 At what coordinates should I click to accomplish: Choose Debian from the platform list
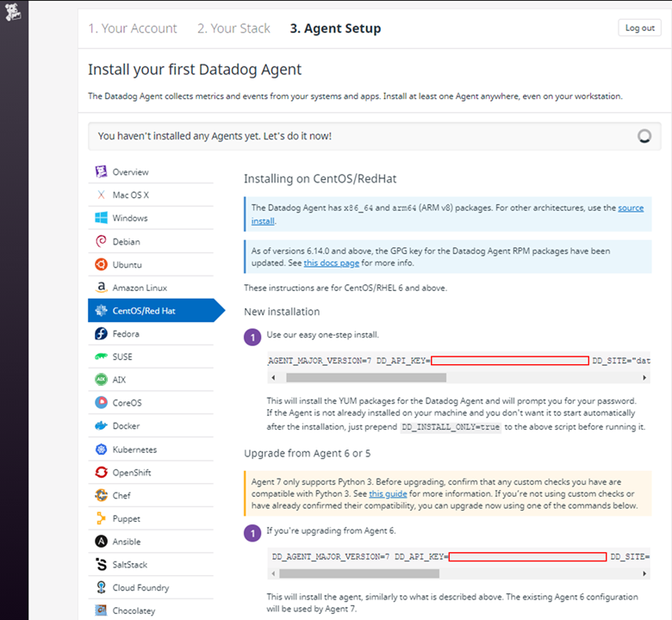(151, 242)
